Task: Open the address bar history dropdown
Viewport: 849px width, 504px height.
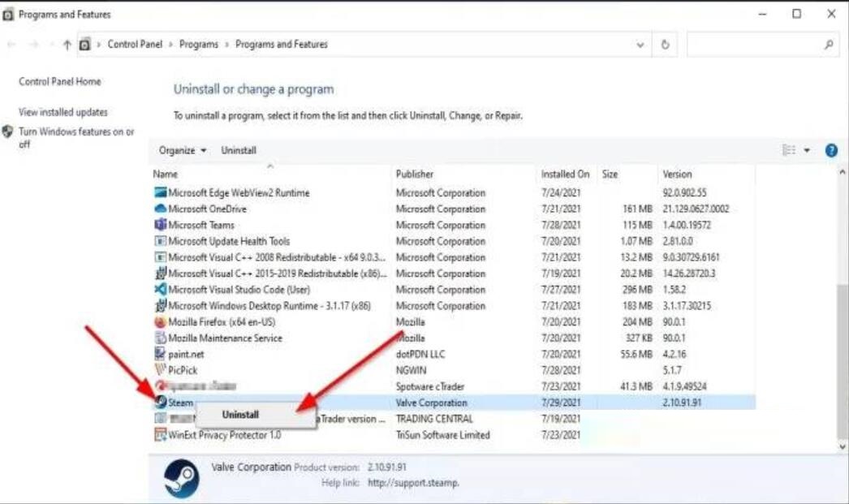Action: (x=640, y=45)
